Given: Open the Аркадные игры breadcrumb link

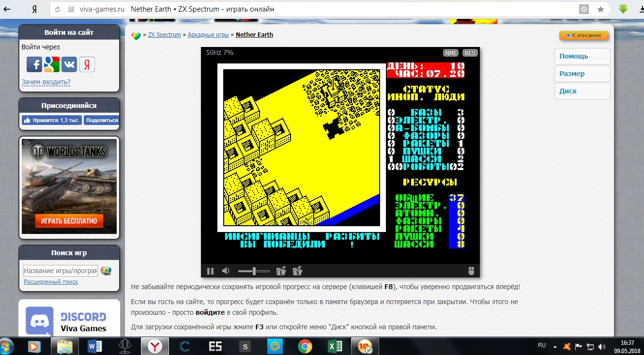Looking at the screenshot, I should 208,35.
